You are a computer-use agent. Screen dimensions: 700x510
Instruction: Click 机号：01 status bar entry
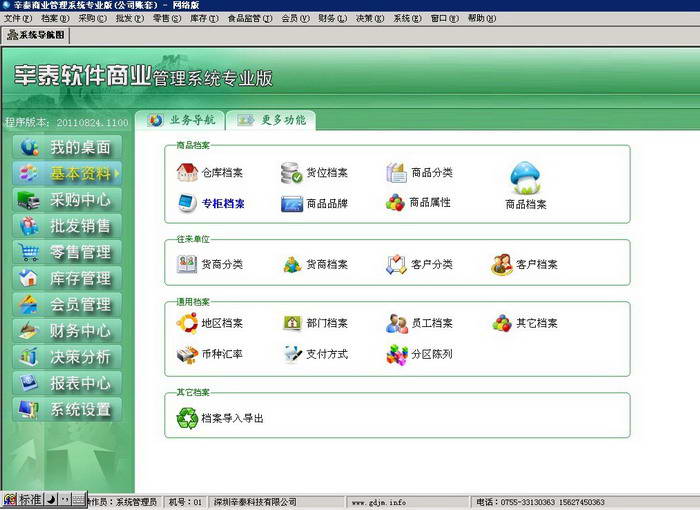point(185,502)
